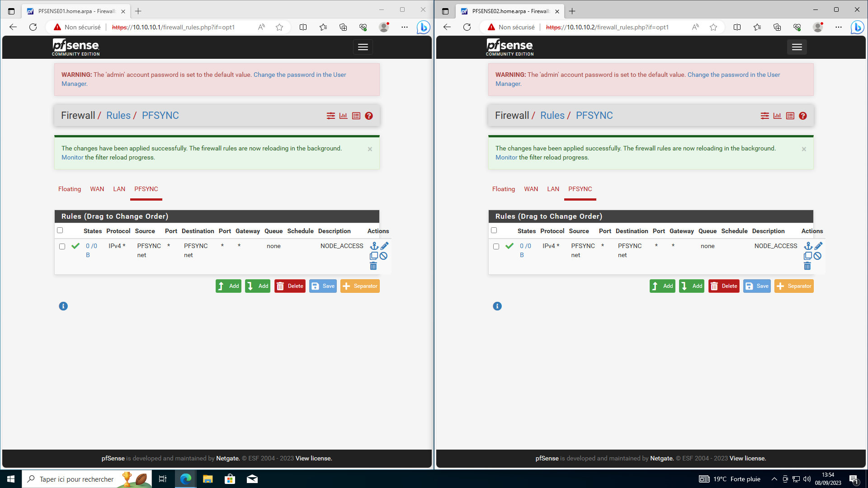Check the NODE_ACCESS rule checkbox on PFSENSE02

(496, 247)
